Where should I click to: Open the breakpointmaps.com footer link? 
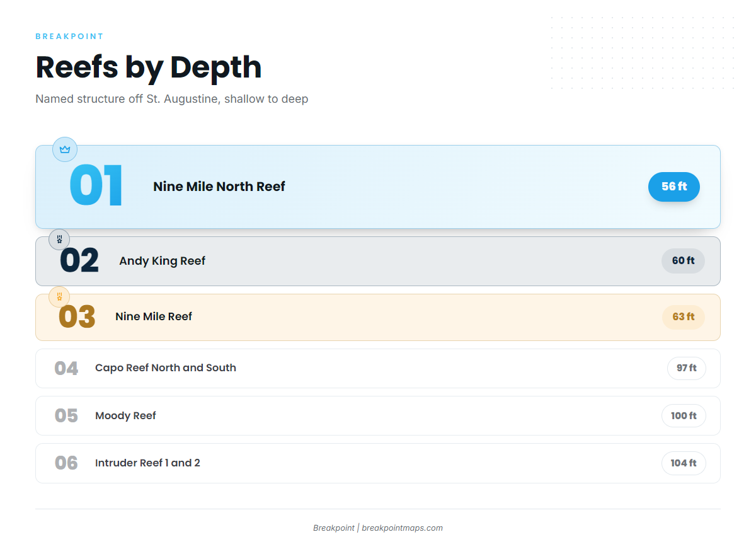402,528
